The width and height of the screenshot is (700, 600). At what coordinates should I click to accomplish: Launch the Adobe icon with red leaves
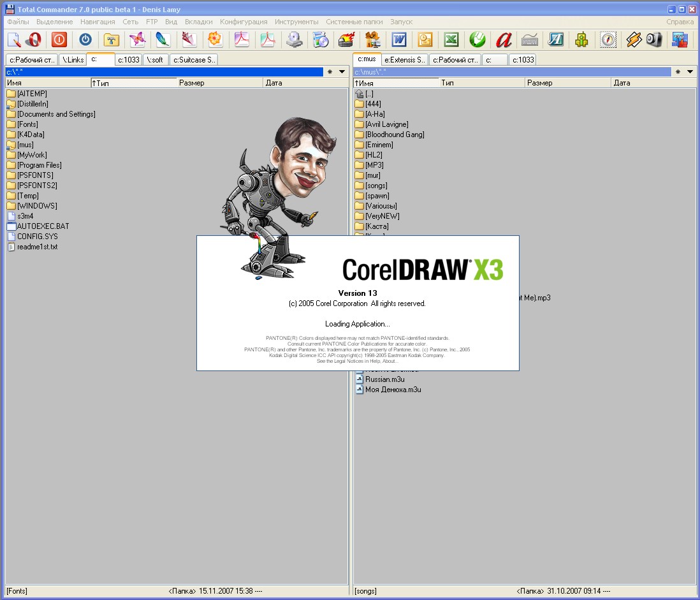(x=189, y=40)
